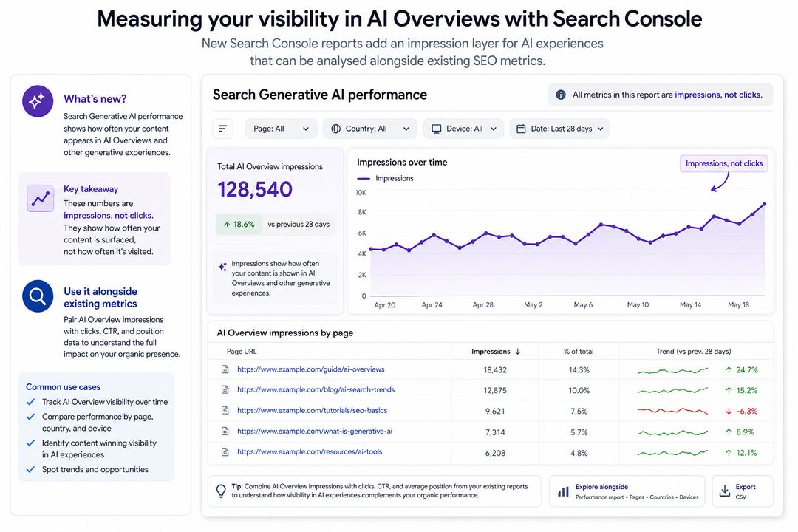Click the green sparkline for ai-overviews row
This screenshot has width=798, height=532.
[x=672, y=371]
